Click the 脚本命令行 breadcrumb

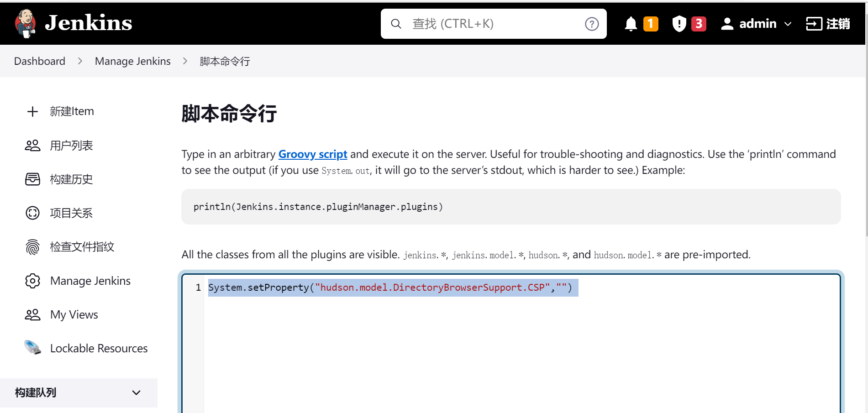point(225,61)
